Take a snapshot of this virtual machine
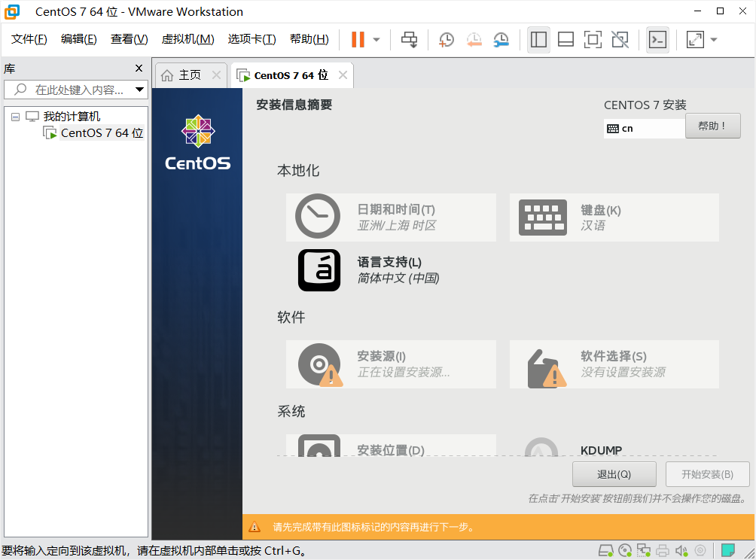The width and height of the screenshot is (756, 560). point(447,40)
